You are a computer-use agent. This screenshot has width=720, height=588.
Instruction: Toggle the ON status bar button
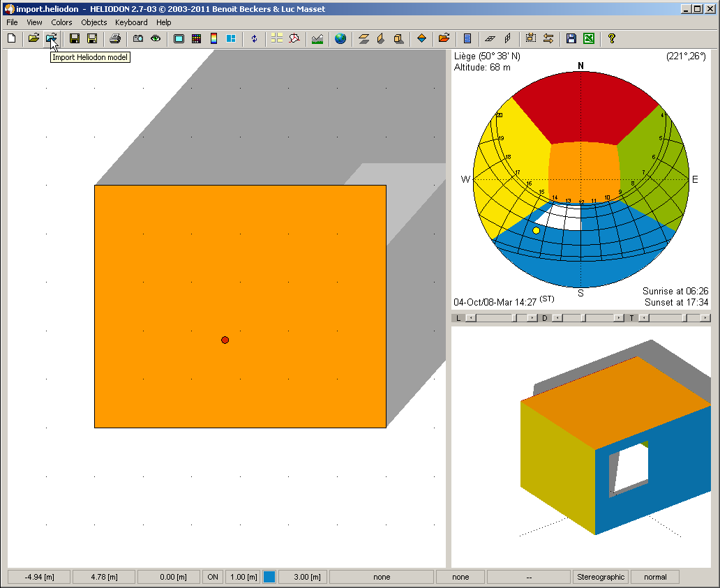(213, 577)
